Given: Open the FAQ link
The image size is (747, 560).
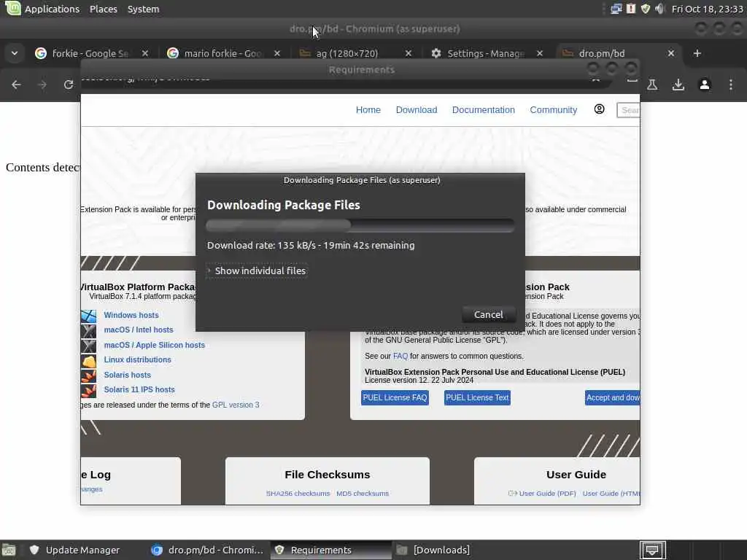Looking at the screenshot, I should coord(400,356).
